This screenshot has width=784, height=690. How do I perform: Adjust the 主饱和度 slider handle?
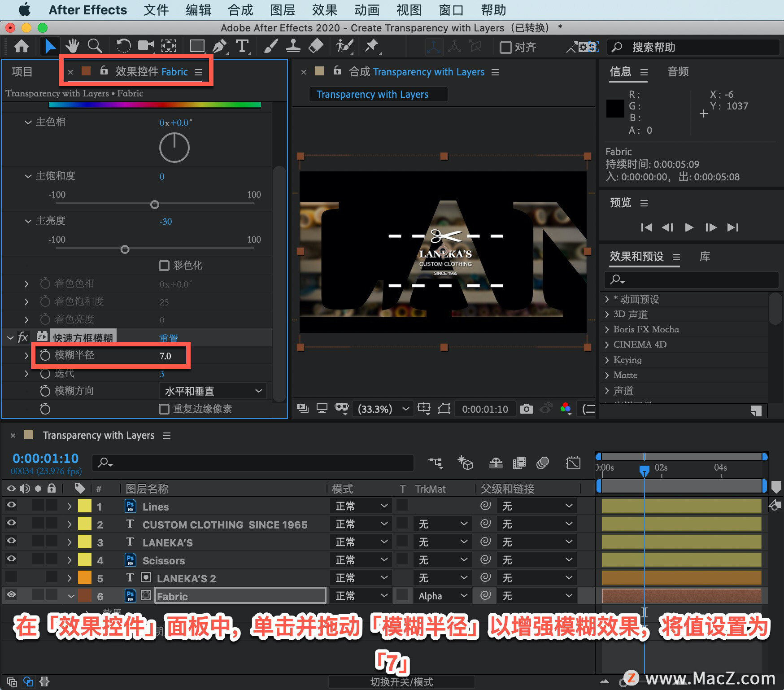click(x=155, y=205)
